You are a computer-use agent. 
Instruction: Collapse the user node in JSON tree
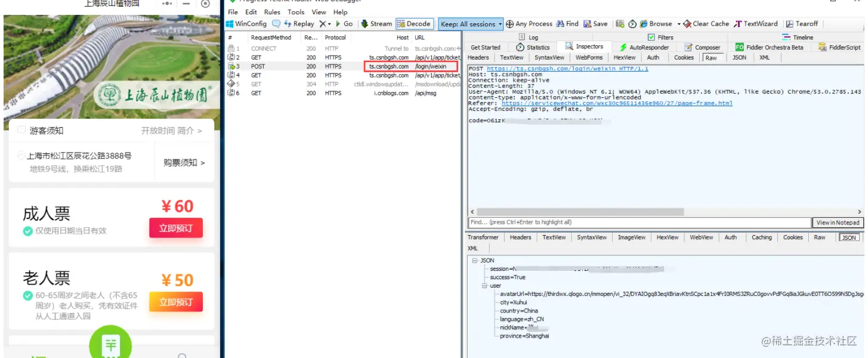click(x=484, y=286)
